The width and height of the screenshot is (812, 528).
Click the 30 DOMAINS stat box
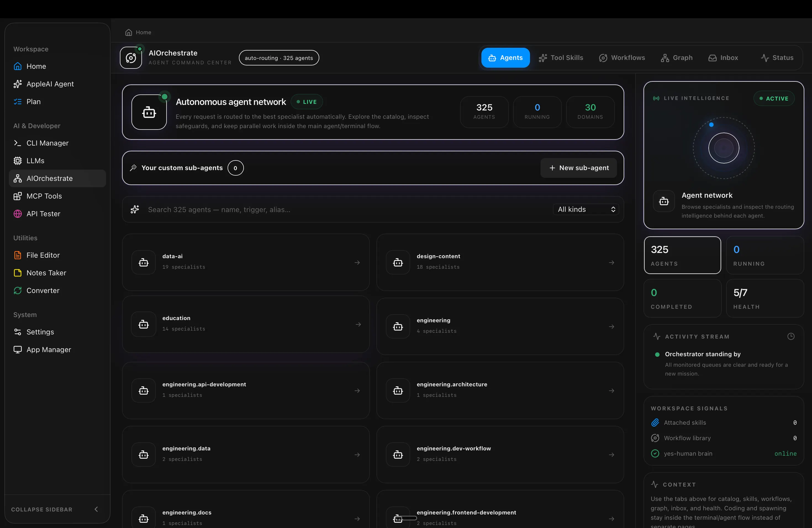[590, 112]
